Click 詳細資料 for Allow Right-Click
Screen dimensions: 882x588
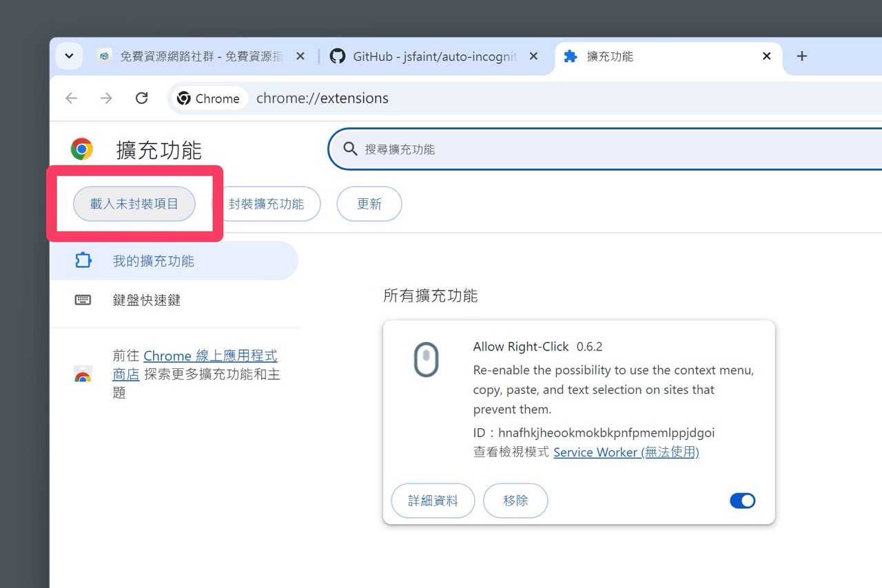[x=433, y=501]
